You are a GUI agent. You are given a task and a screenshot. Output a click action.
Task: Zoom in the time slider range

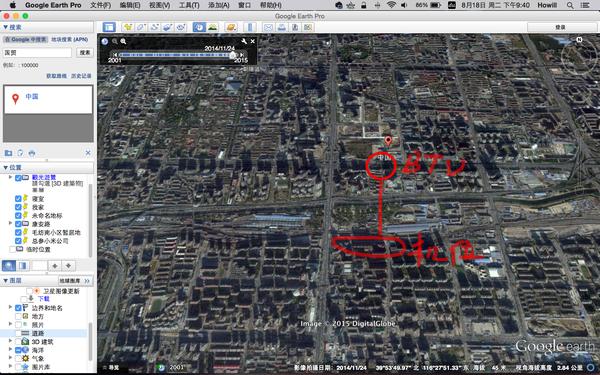coord(123,41)
